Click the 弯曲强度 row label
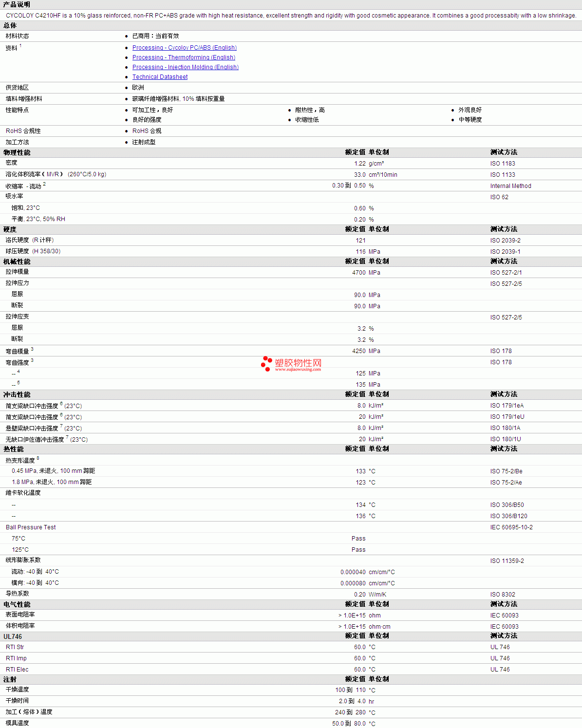The width and height of the screenshot is (582, 728). (x=17, y=363)
